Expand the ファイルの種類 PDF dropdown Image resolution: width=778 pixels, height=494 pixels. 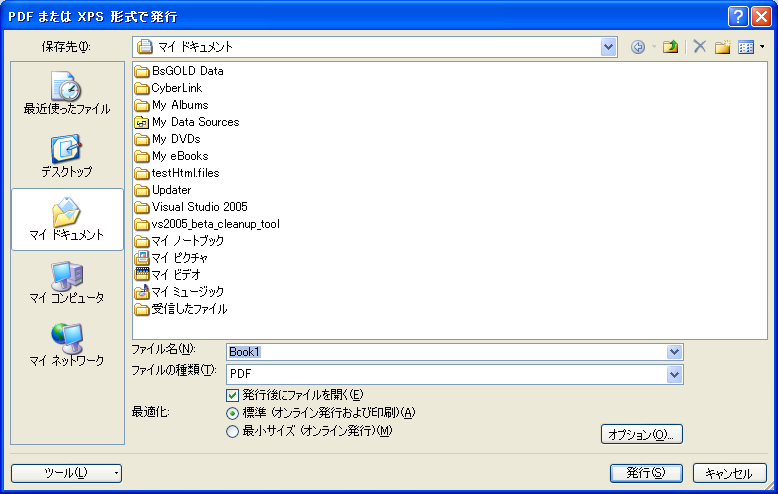tap(674, 374)
